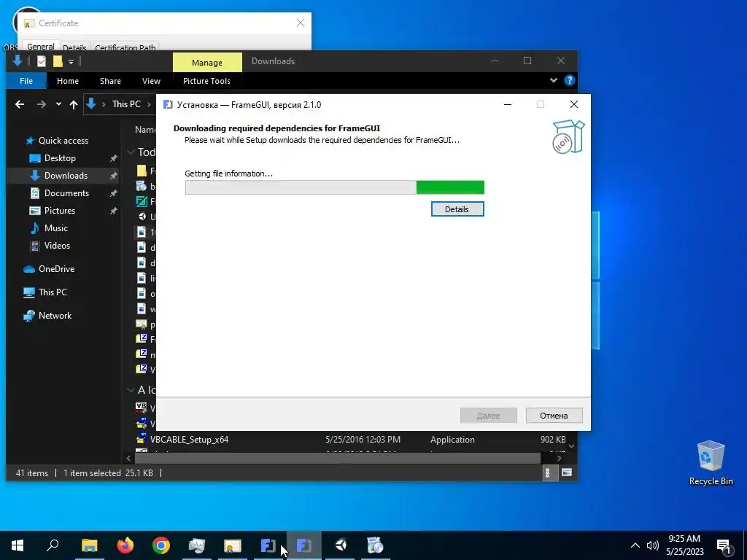Click the Details button in the installer
The height and width of the screenshot is (560, 747).
[457, 209]
